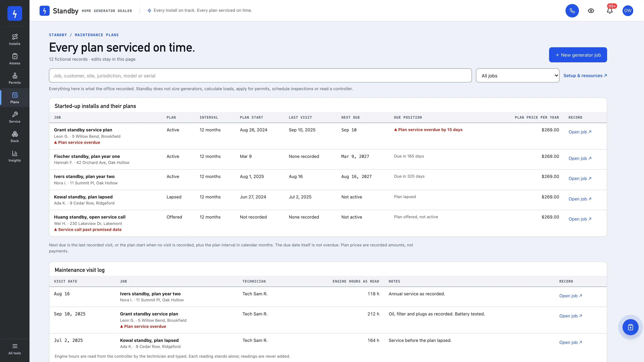644x362 pixels.
Task: Select the Plans sidebar item
Action: tap(15, 98)
